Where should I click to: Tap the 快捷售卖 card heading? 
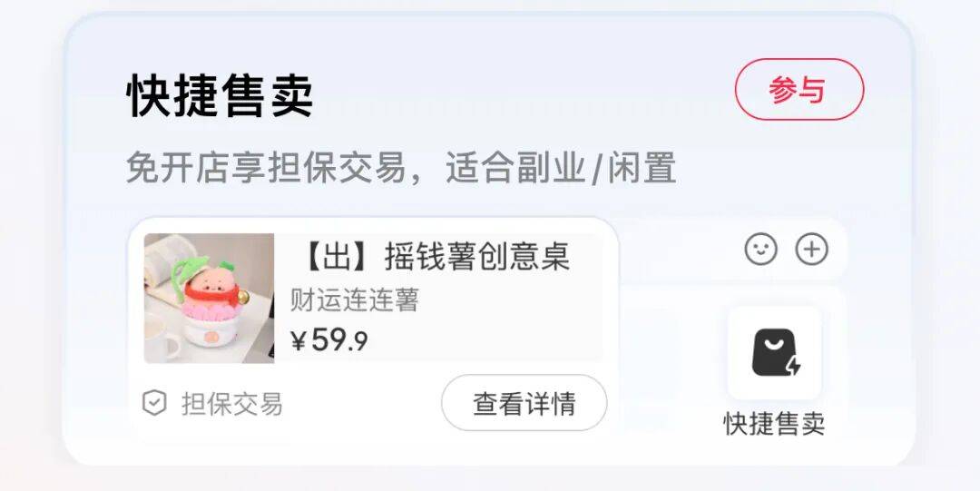(220, 95)
